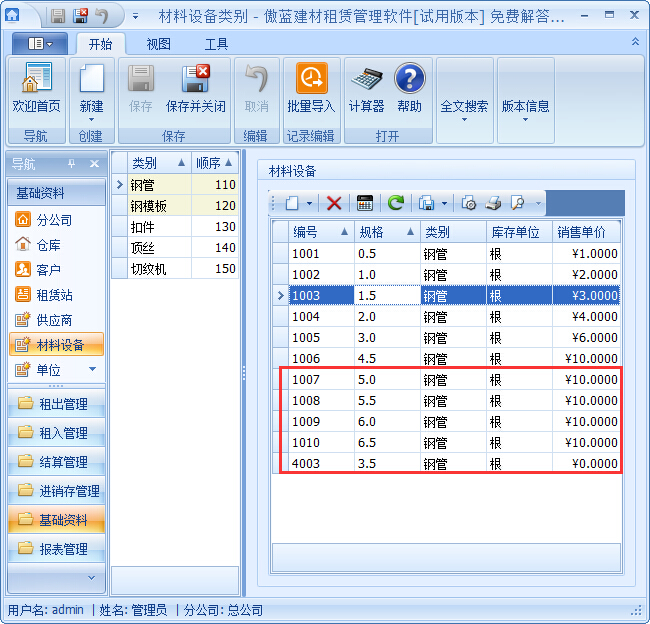650x624 pixels.
Task: Sort by the 销售单价 column header
Action: (x=581, y=231)
